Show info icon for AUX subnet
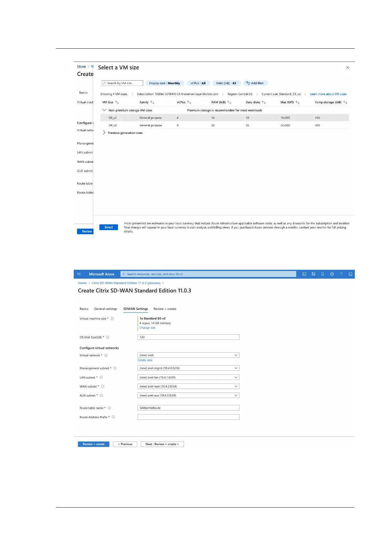Image resolution: width=392 pixels, height=554 pixels. 102,395
